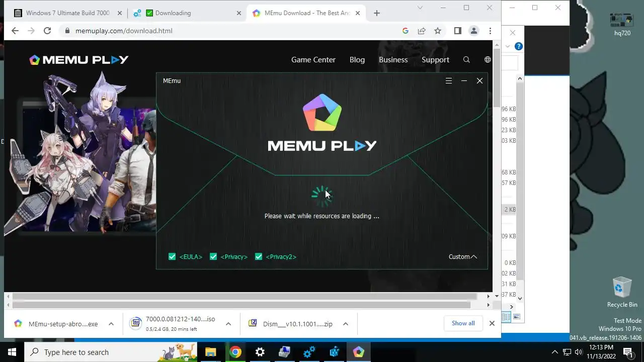Screen dimensions: 644x362
Task: Expand ribbon chevron in background window
Action: tap(508, 46)
